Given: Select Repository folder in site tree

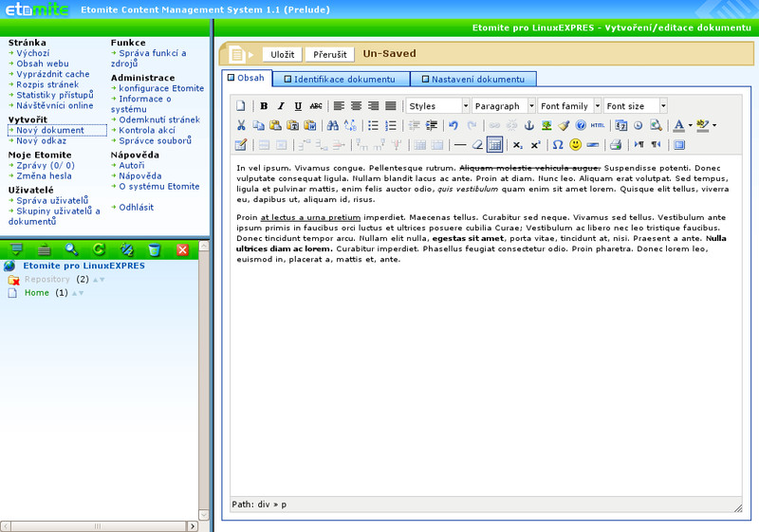Looking at the screenshot, I should click(46, 279).
